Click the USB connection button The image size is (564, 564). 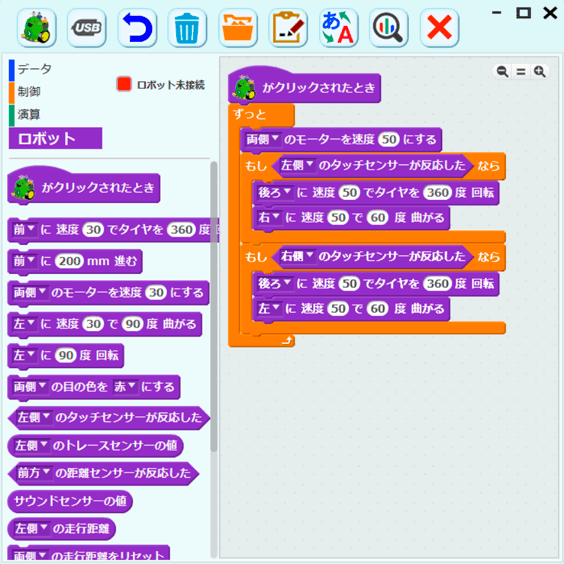click(87, 28)
